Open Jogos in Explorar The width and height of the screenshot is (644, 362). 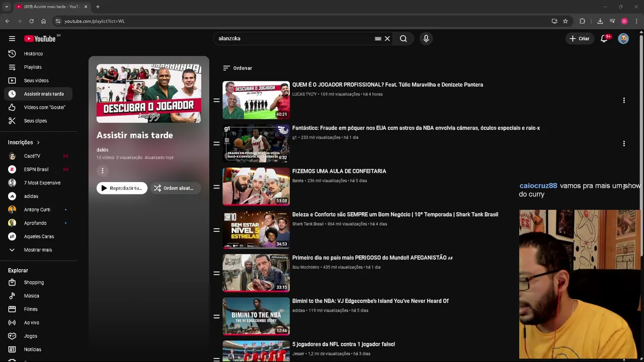click(x=39, y=336)
